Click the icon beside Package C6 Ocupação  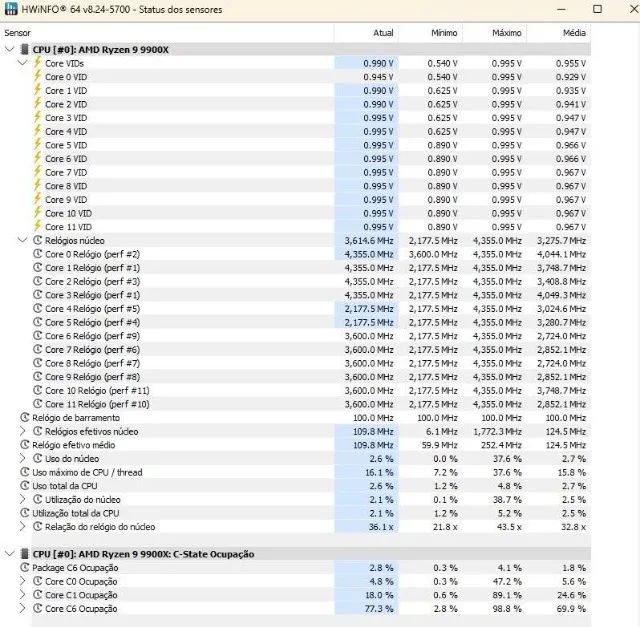[24, 568]
